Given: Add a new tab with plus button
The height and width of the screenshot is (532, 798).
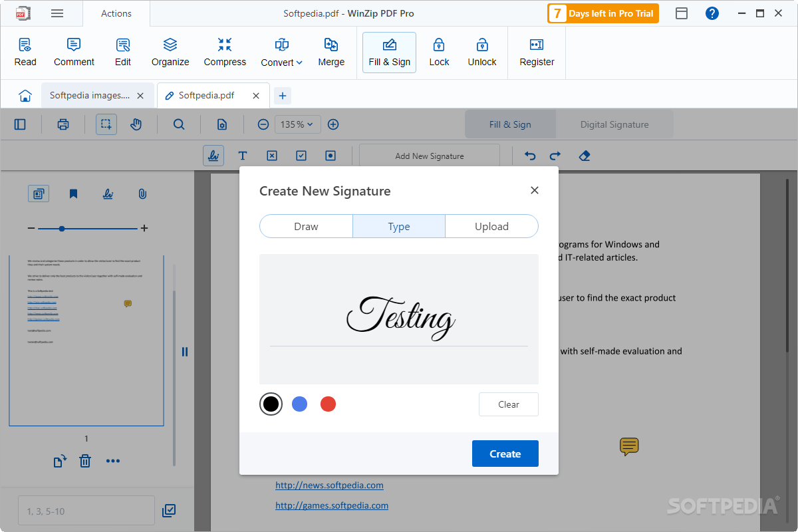Looking at the screenshot, I should coord(283,96).
